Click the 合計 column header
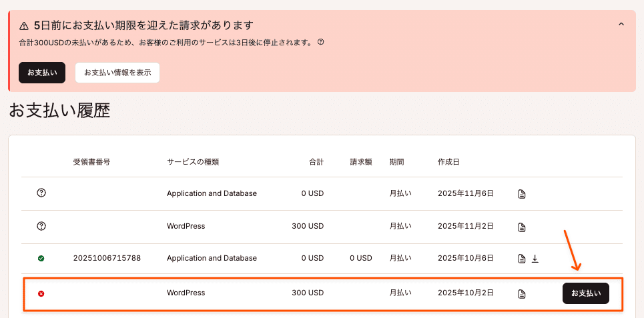Screen dimensions: 644x318 point(316,162)
